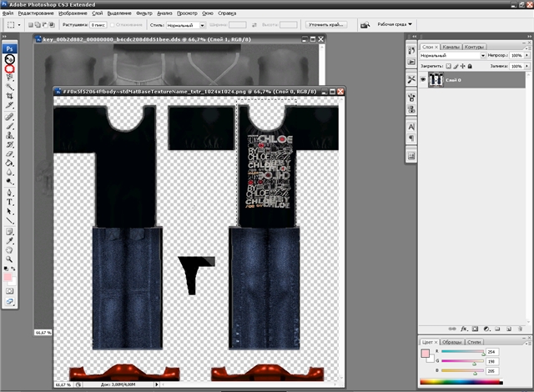Click the Уточнить край button

coord(327,25)
